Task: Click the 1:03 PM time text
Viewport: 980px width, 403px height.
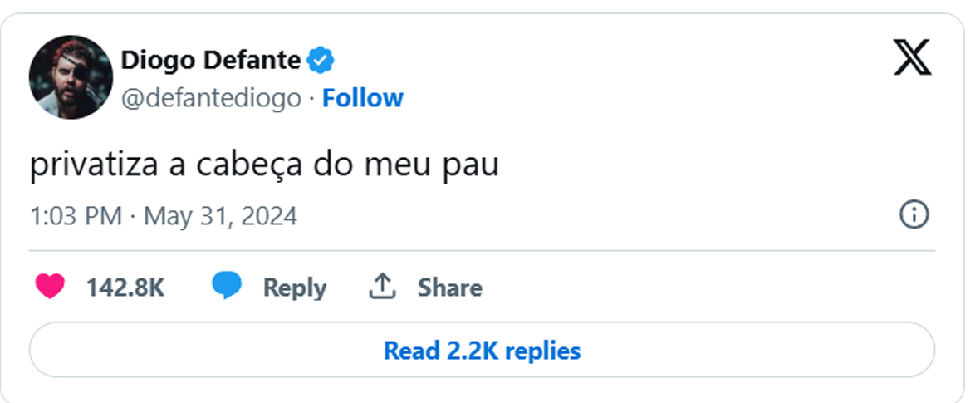Action: (76, 217)
